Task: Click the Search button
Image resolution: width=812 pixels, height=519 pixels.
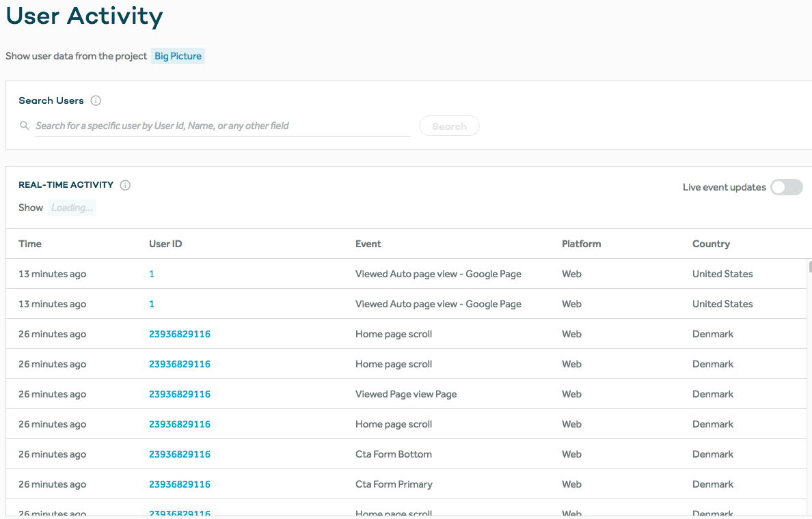Action: pyautogui.click(x=449, y=126)
